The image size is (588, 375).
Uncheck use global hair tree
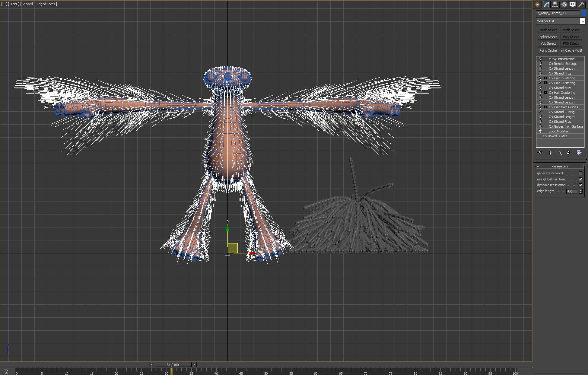pyautogui.click(x=580, y=179)
